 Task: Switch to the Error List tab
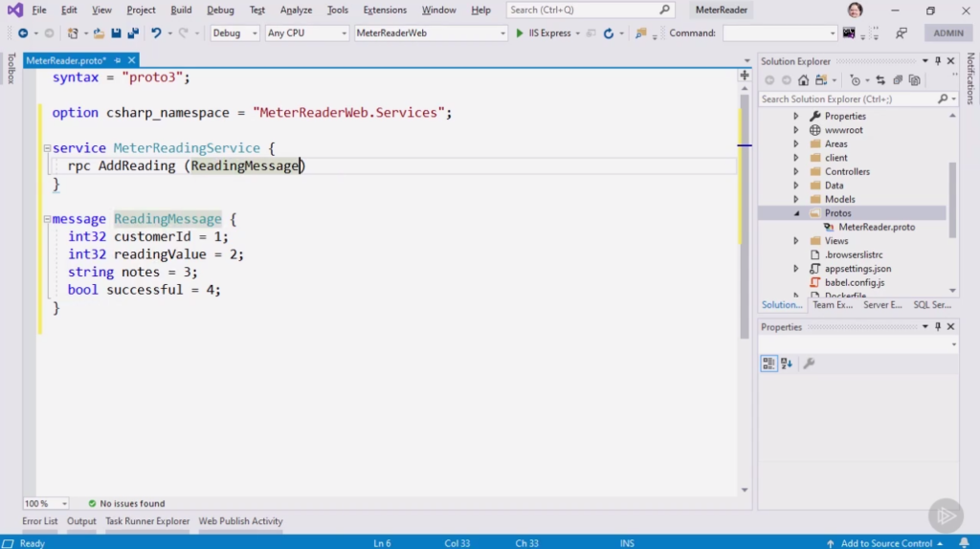40,521
